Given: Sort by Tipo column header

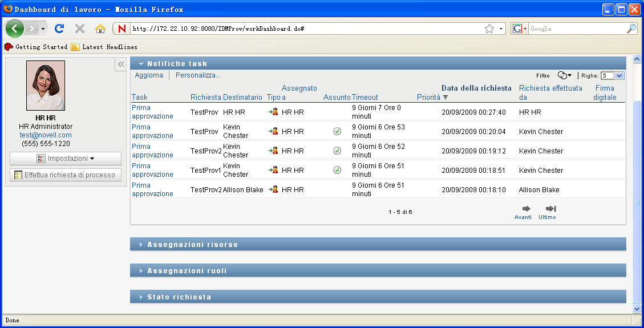Looking at the screenshot, I should coord(274,98).
